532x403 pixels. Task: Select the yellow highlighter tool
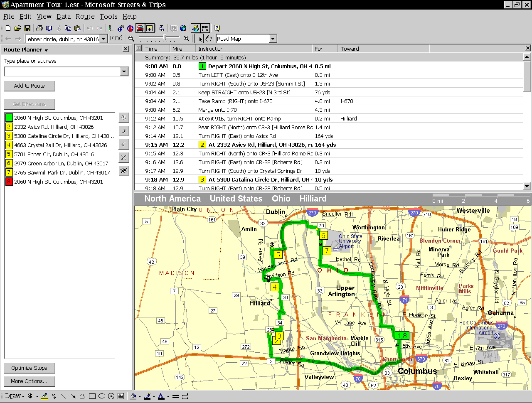(x=44, y=396)
